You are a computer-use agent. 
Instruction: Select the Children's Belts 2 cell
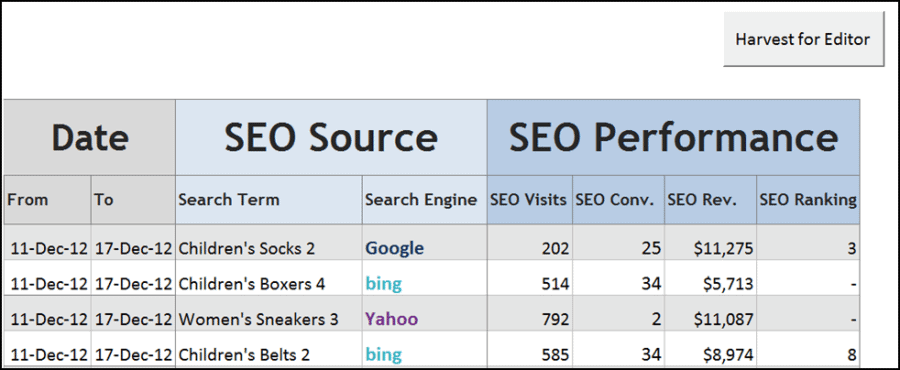pyautogui.click(x=269, y=355)
